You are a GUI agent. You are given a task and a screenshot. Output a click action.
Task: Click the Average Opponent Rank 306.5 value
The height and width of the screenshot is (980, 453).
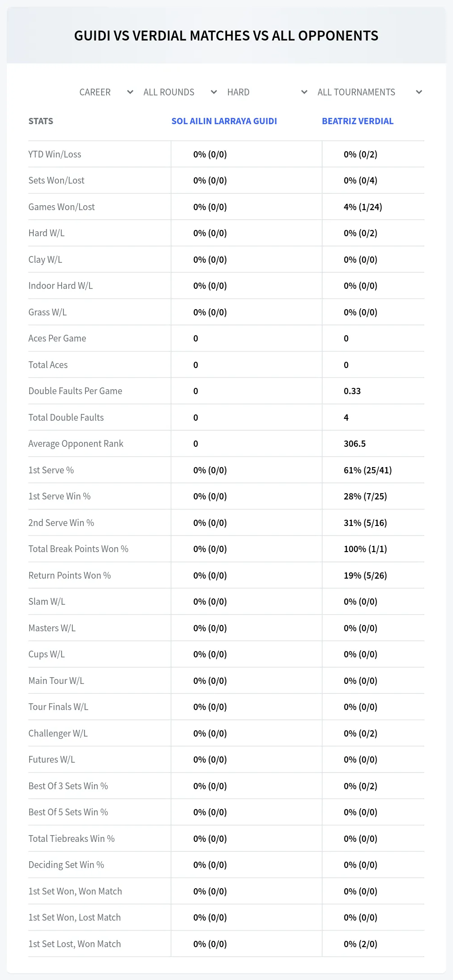coord(354,444)
